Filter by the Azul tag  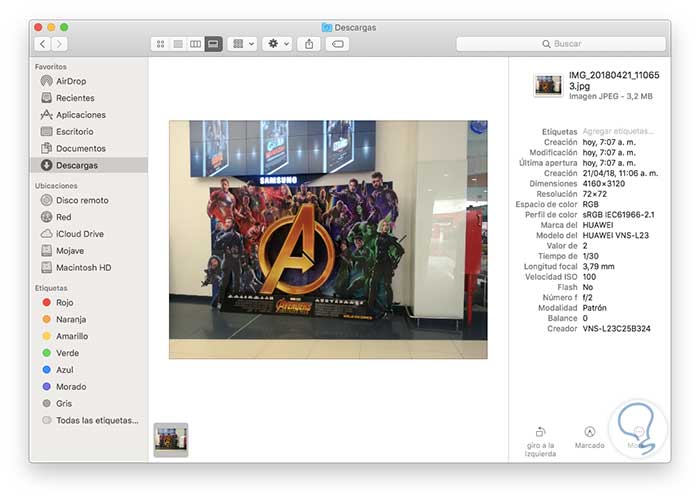(88, 370)
